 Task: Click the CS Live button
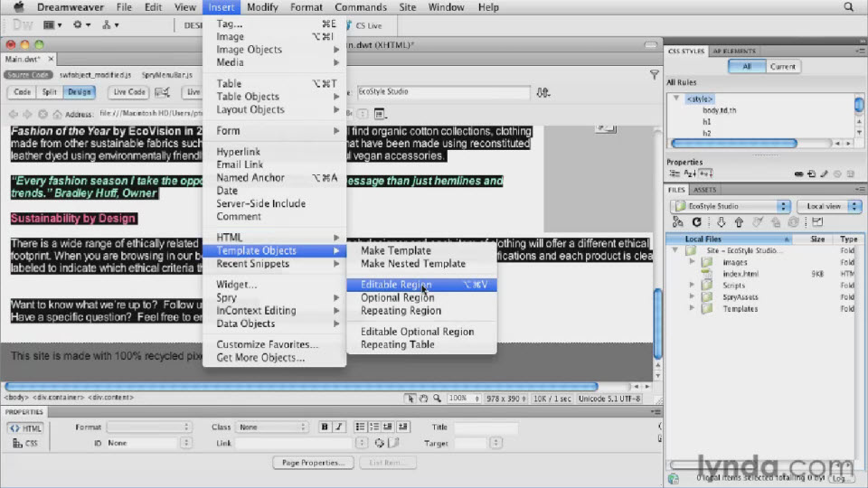pyautogui.click(x=363, y=25)
